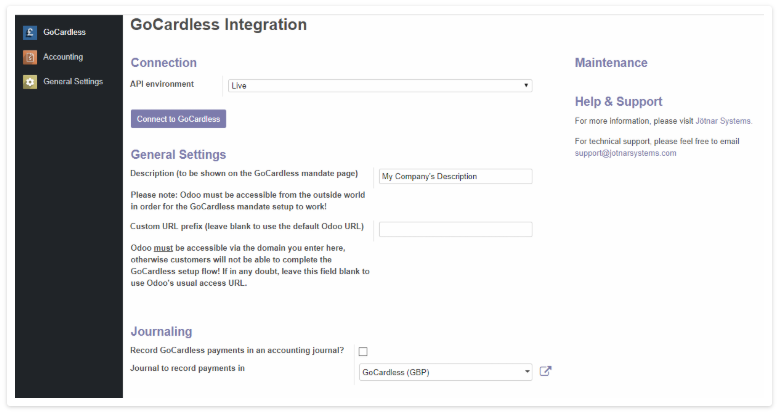778x412 pixels.
Task: Click the support@jotnarsystems.com email link
Action: coord(625,153)
